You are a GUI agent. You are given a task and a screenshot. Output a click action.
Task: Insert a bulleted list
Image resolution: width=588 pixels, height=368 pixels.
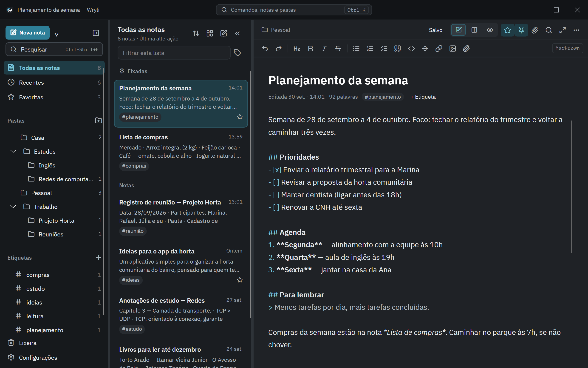point(356,49)
